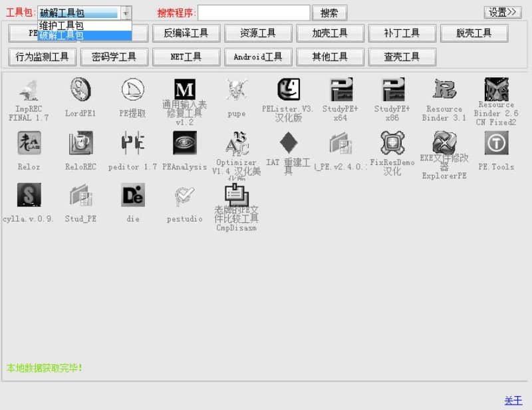Switch to 其他工具 category
The height and width of the screenshot is (410, 532).
pos(330,57)
